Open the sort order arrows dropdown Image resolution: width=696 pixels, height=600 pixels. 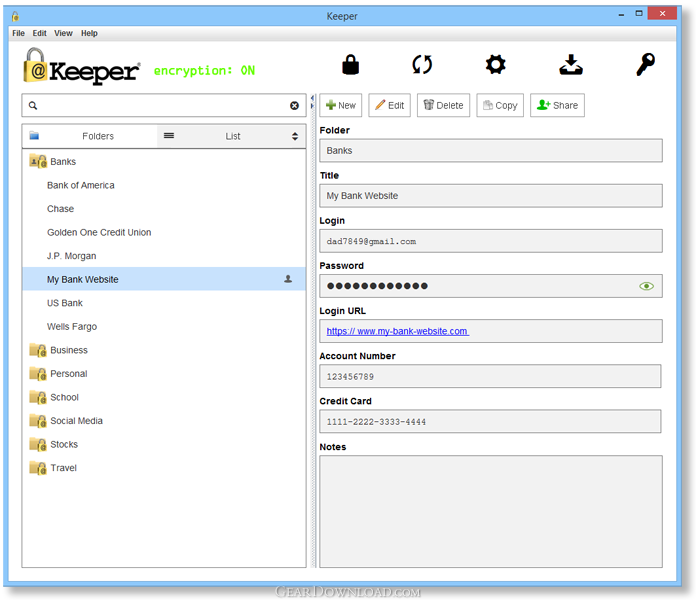pos(295,136)
